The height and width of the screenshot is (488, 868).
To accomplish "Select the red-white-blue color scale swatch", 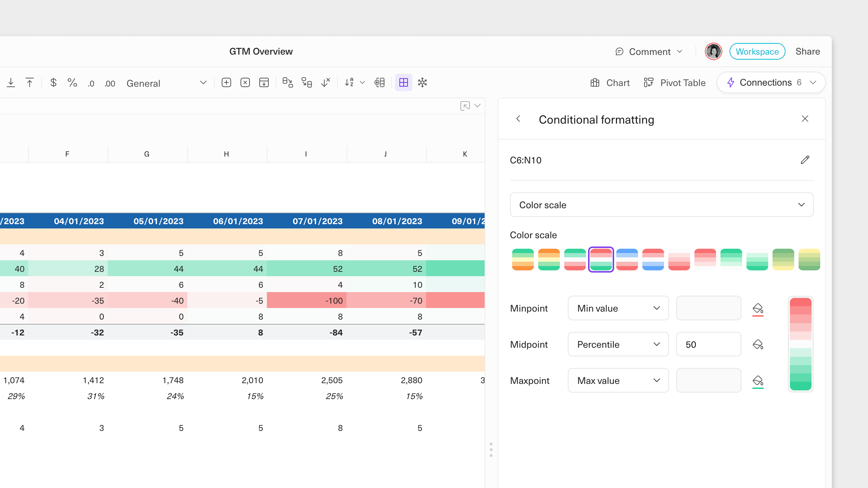I will 653,260.
